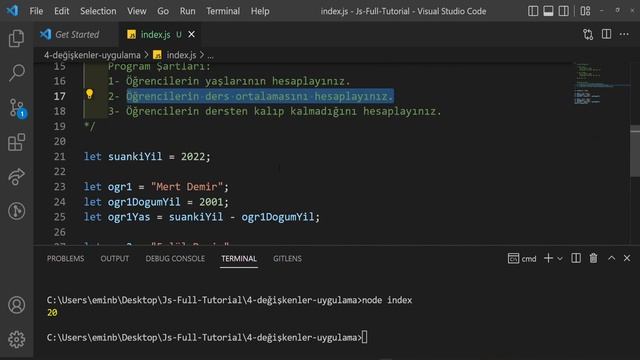Open the Extensions view
This screenshot has width=640, height=360.
(16, 142)
